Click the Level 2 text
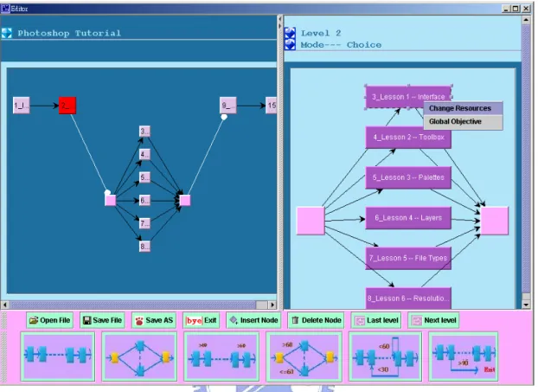 click(x=321, y=33)
